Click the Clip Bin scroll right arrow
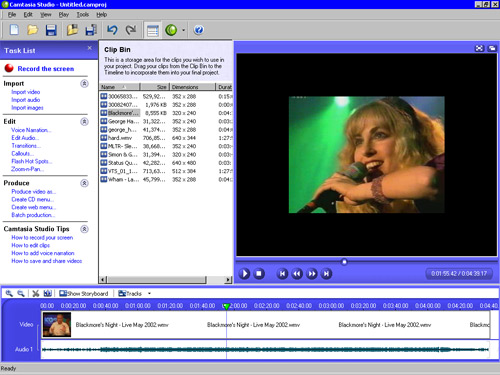Image resolution: width=500 pixels, height=375 pixels. tap(228, 280)
